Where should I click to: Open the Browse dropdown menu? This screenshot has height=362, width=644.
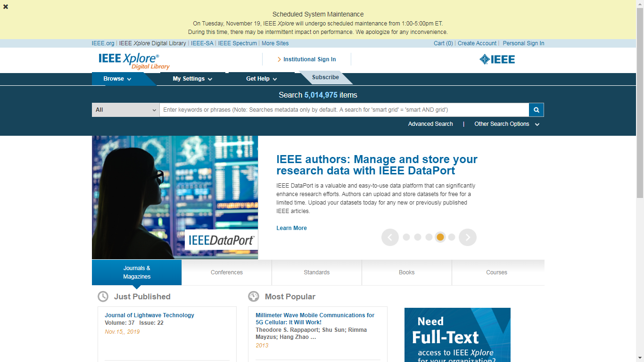[x=118, y=79]
